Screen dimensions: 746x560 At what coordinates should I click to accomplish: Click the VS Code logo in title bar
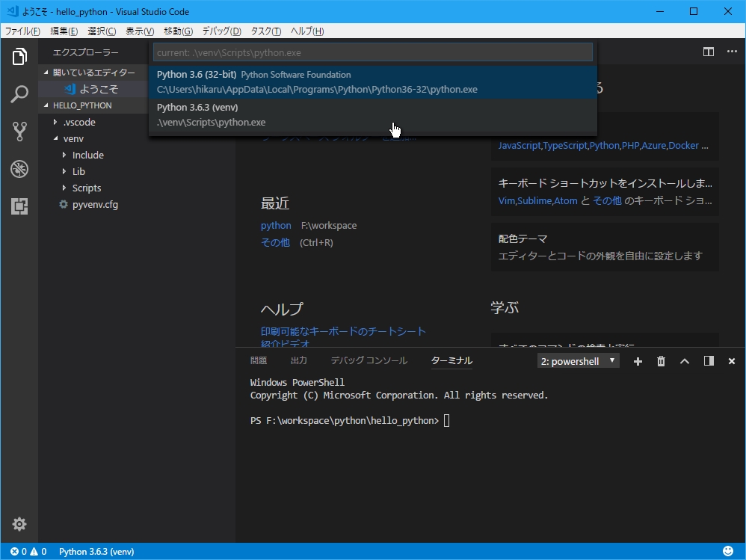click(13, 11)
